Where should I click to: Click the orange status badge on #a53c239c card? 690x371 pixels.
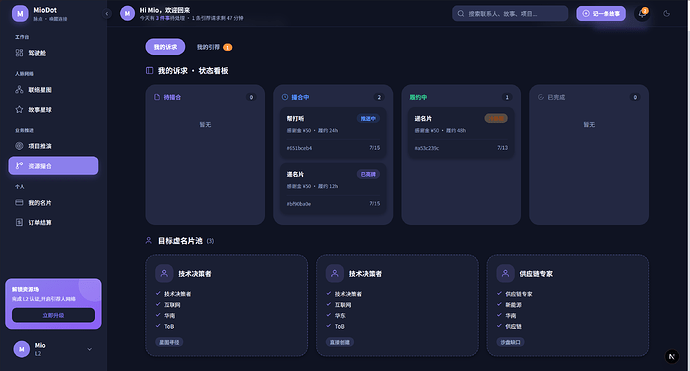[x=496, y=118]
